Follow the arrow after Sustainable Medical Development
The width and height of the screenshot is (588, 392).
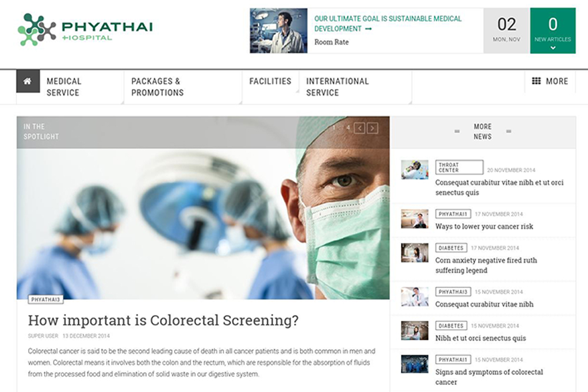pyautogui.click(x=368, y=29)
